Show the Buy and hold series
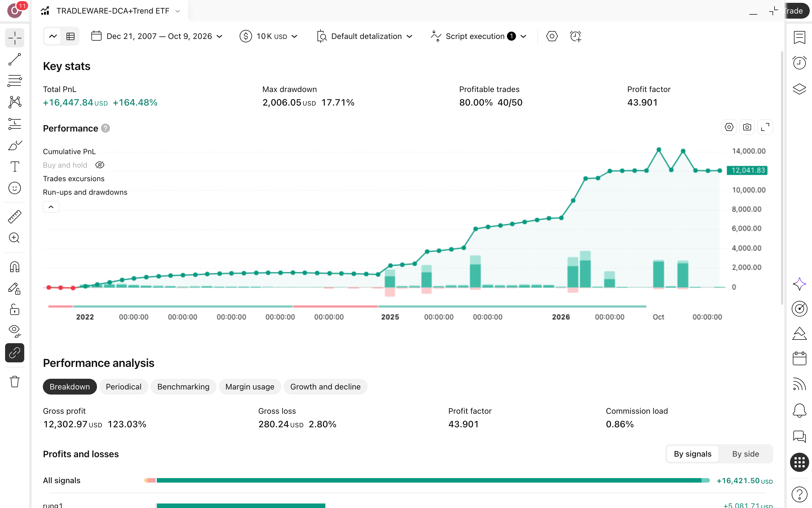This screenshot has height=508, width=812. [100, 165]
